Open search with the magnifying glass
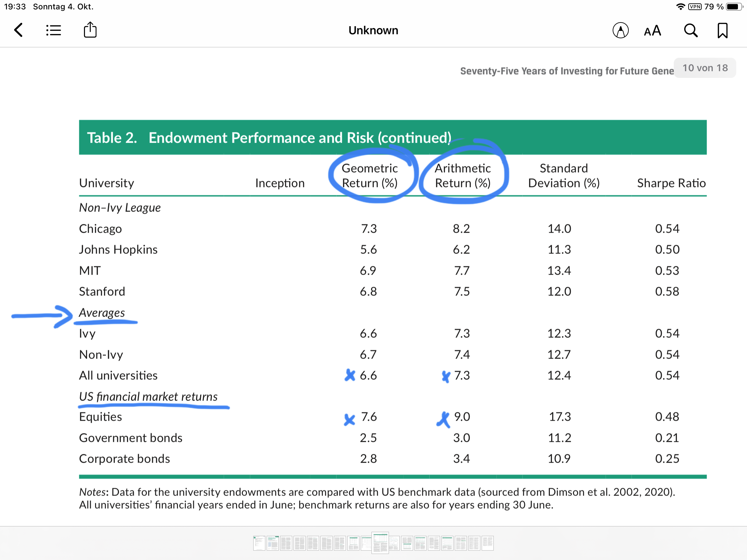This screenshot has height=560, width=747. point(691,31)
